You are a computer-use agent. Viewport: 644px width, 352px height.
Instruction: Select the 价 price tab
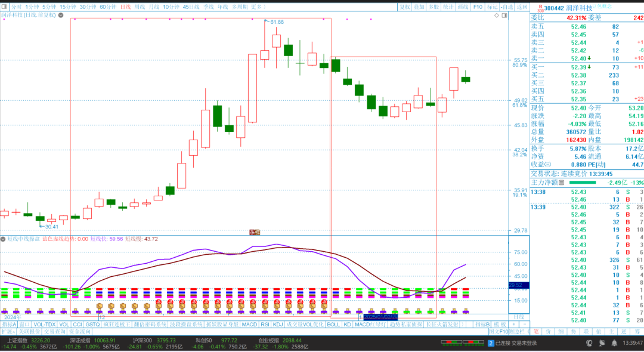(x=549, y=332)
